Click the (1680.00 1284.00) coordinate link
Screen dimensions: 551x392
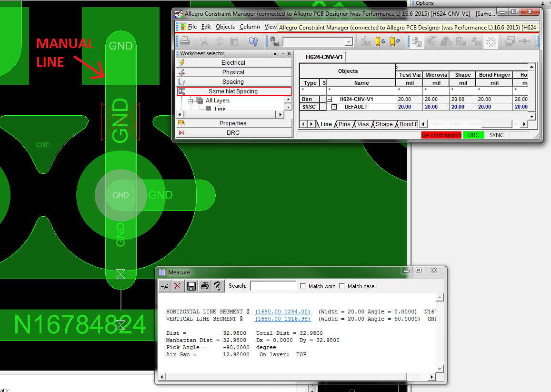(282, 312)
